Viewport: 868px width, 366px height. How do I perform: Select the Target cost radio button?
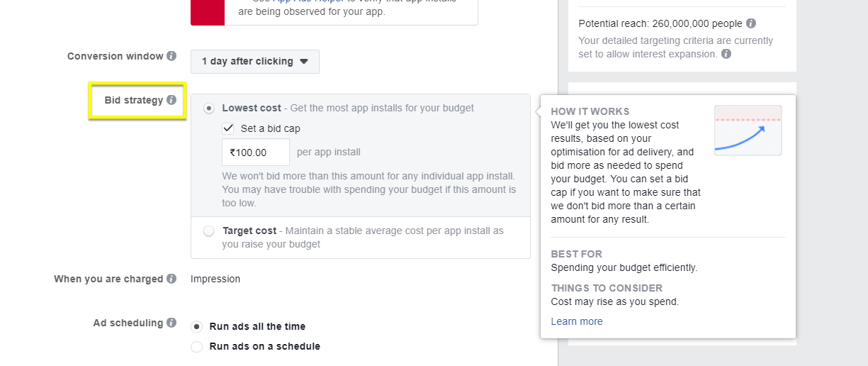pos(209,231)
